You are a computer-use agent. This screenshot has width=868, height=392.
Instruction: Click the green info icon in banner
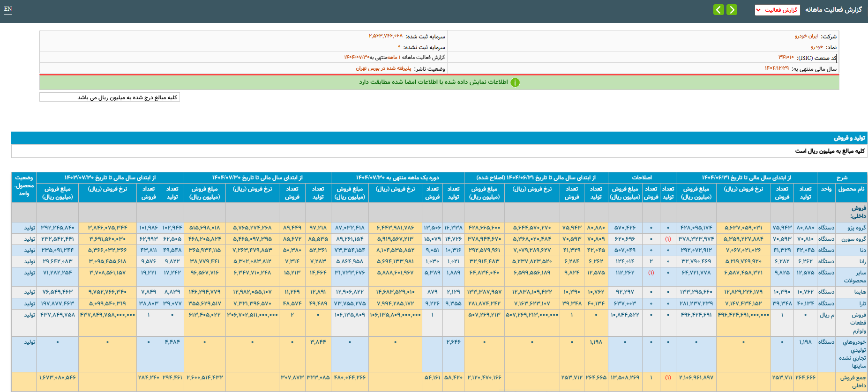pyautogui.click(x=515, y=82)
